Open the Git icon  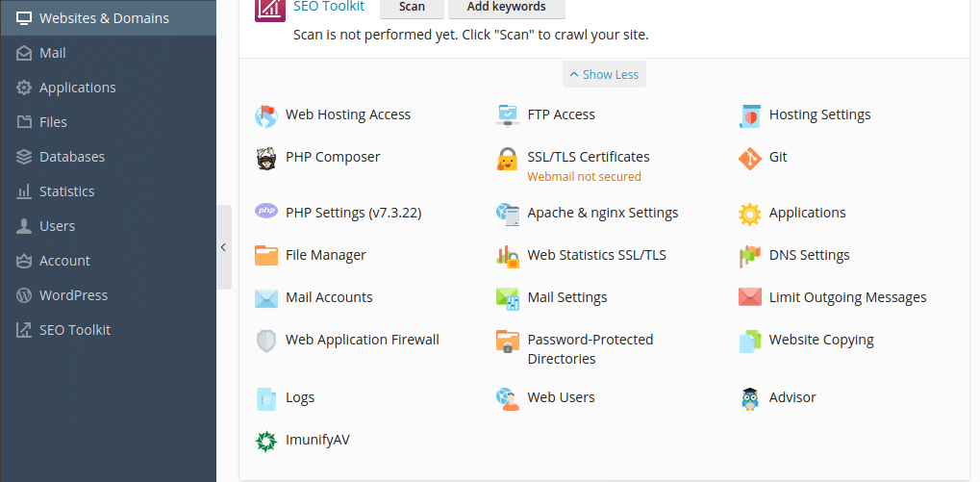pos(749,159)
